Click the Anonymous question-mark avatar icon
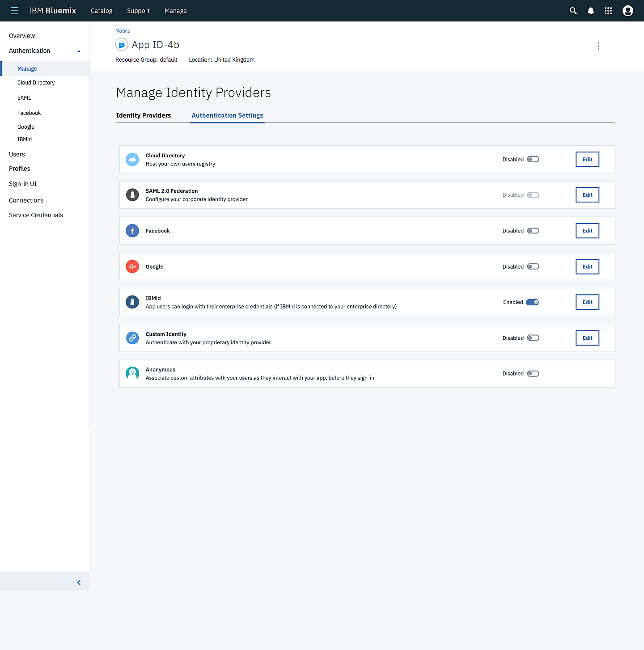Viewport: 644px width, 650px height. [132, 373]
